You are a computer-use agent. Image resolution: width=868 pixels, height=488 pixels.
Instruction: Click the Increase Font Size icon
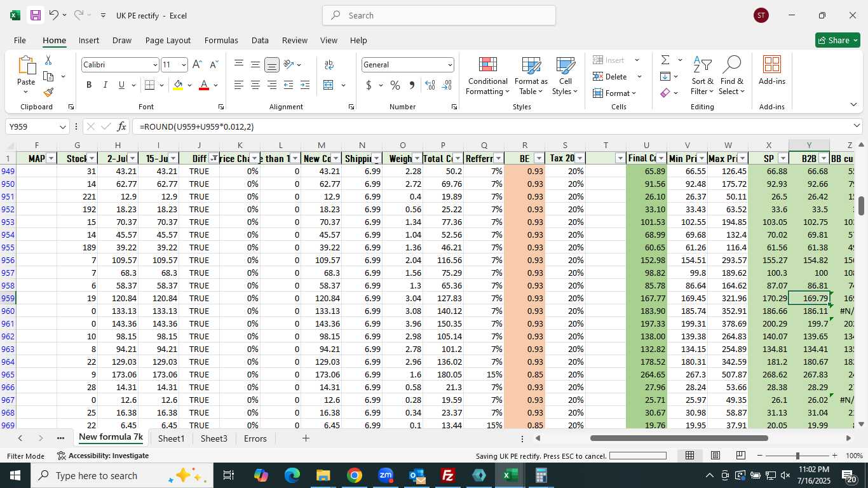point(197,64)
